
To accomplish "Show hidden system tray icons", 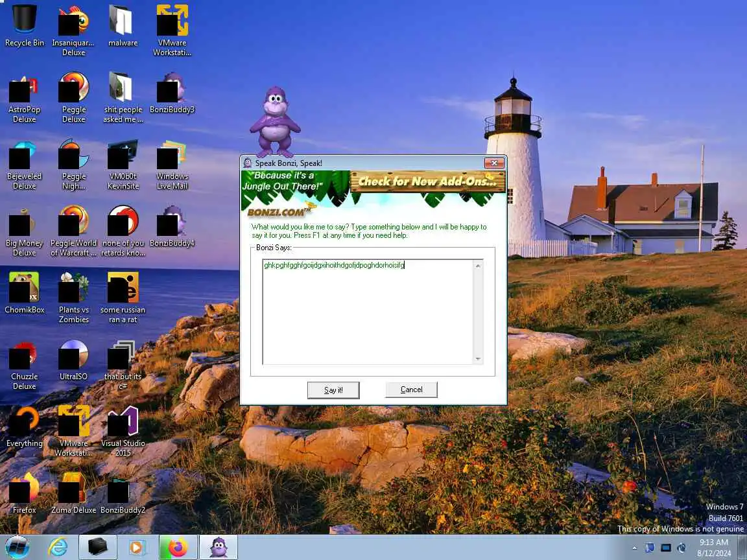I will click(634, 548).
